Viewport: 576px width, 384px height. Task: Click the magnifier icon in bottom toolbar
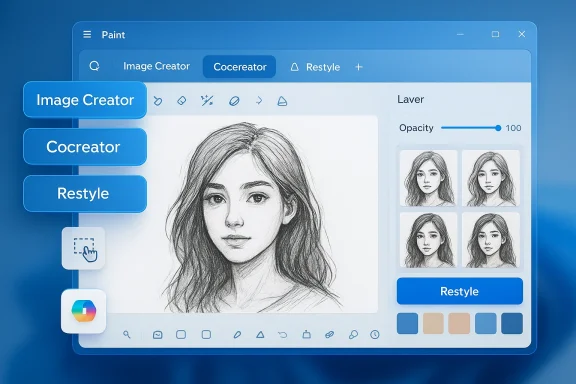[x=127, y=334]
